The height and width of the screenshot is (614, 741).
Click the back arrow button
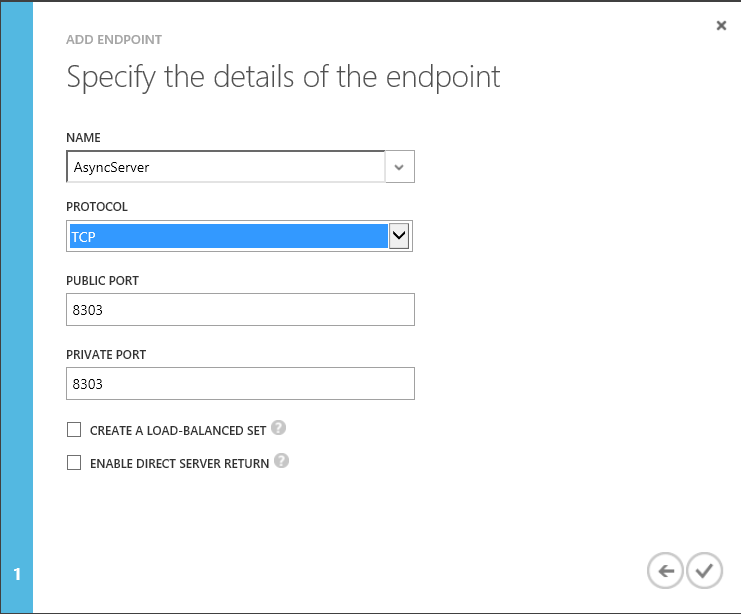tap(665, 571)
